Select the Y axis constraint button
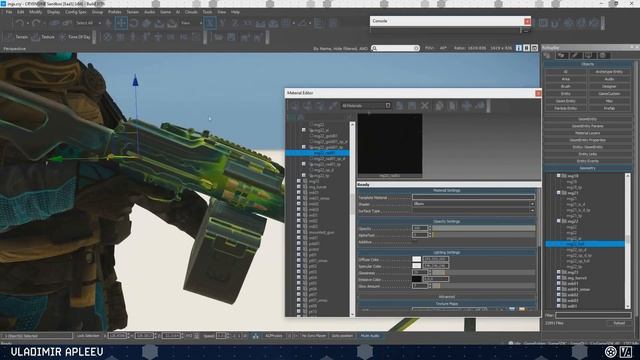 tap(223, 23)
